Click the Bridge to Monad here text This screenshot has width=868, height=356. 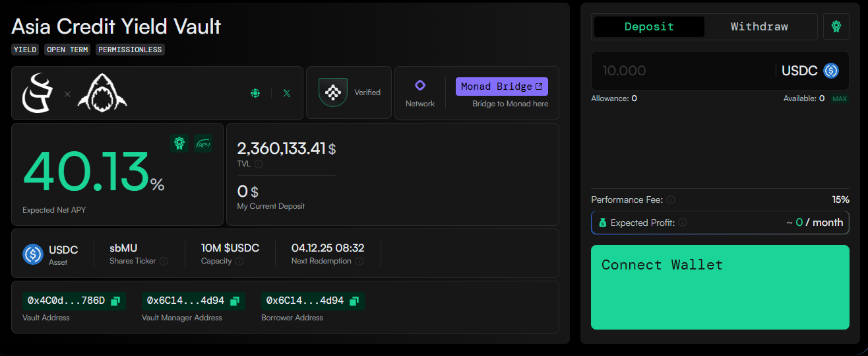[510, 104]
